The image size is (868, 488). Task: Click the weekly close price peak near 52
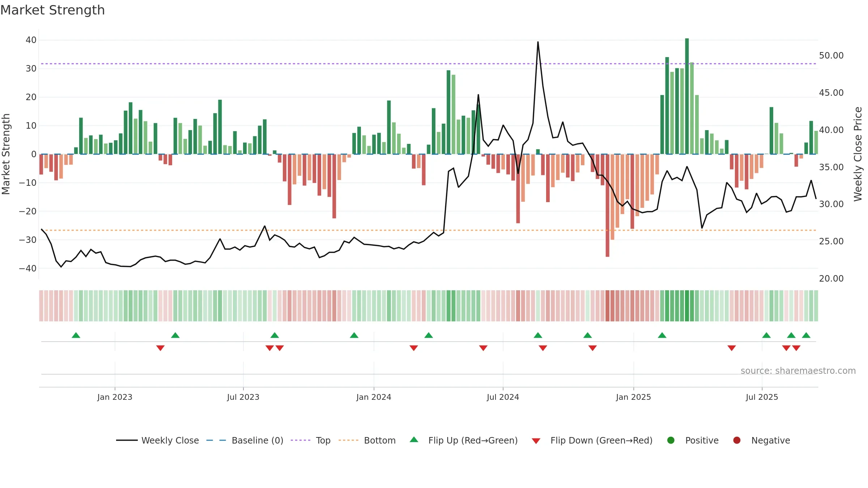click(x=538, y=42)
